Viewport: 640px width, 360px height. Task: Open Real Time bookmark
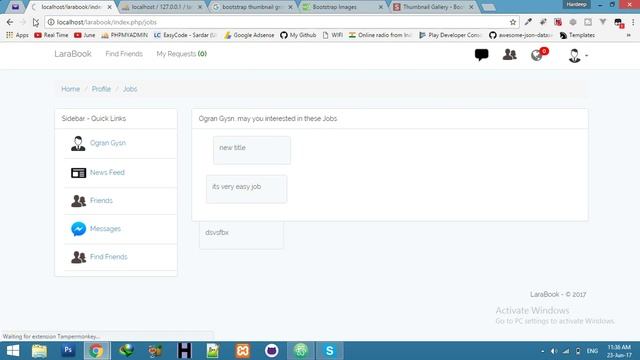tap(51, 35)
